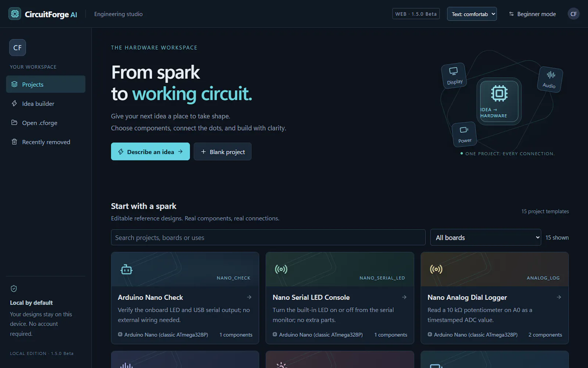Click the 'THE HARDWARE WORKSPACE' label
Screen dimensions: 588x368
pyautogui.click(x=154, y=47)
